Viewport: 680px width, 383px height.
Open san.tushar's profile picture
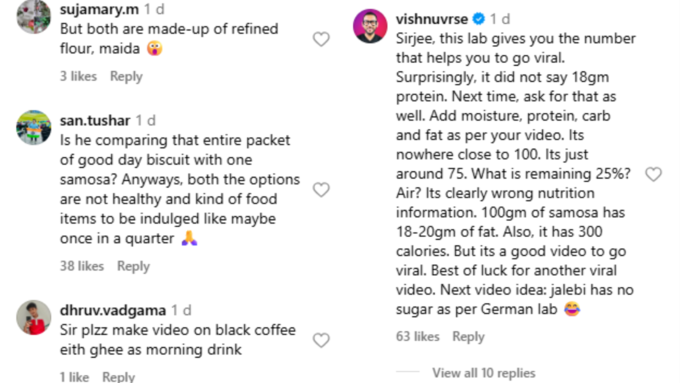click(x=33, y=128)
